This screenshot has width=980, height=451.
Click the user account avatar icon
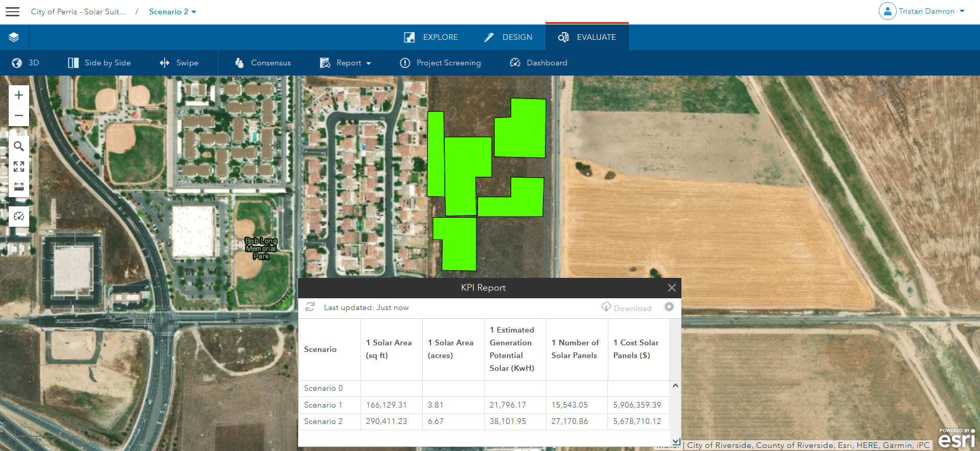tap(887, 11)
